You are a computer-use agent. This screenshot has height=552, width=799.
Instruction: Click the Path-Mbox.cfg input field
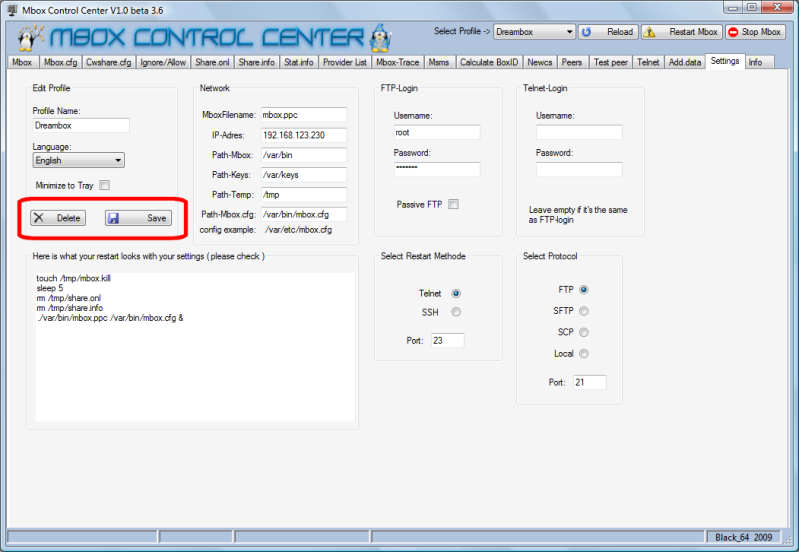coord(304,215)
